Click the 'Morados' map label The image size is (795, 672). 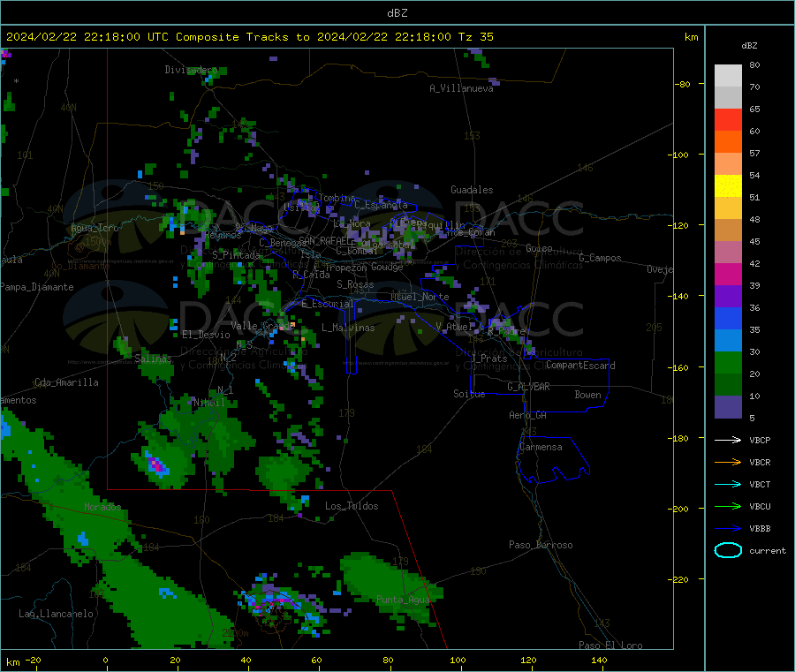pyautogui.click(x=102, y=507)
